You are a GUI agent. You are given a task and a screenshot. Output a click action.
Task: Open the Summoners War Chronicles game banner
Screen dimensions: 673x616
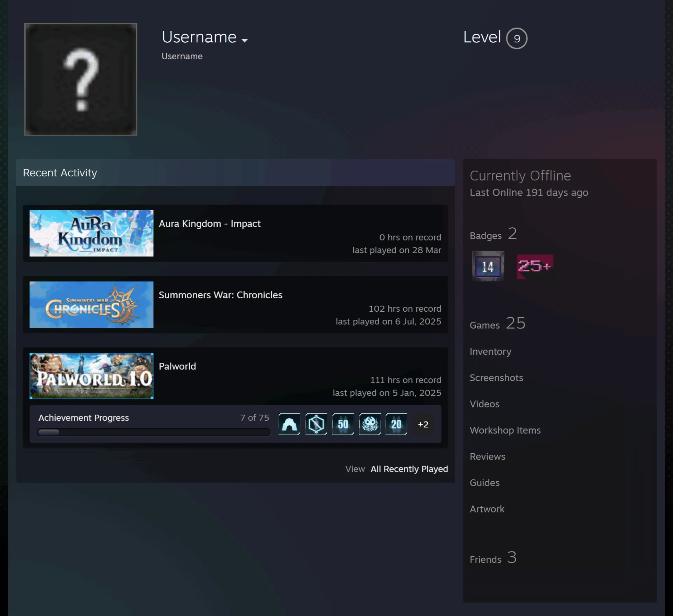click(91, 304)
